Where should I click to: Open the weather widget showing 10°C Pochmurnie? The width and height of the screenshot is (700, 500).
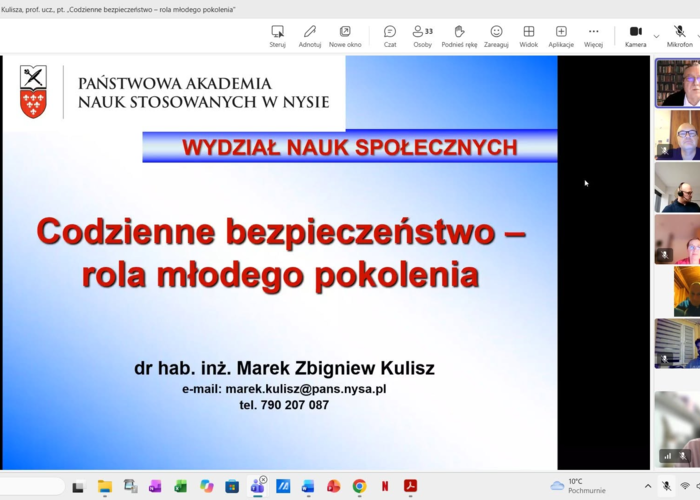(x=578, y=486)
